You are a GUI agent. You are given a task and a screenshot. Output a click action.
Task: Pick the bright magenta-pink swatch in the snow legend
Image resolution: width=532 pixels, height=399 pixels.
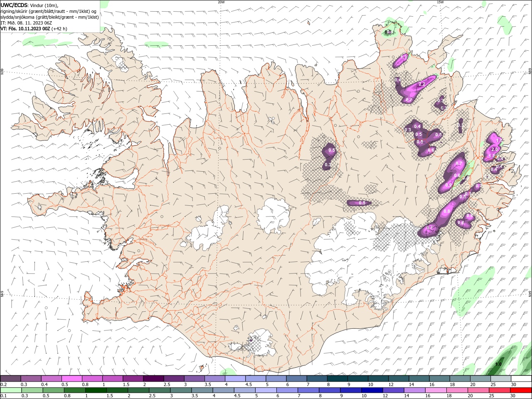72,379
